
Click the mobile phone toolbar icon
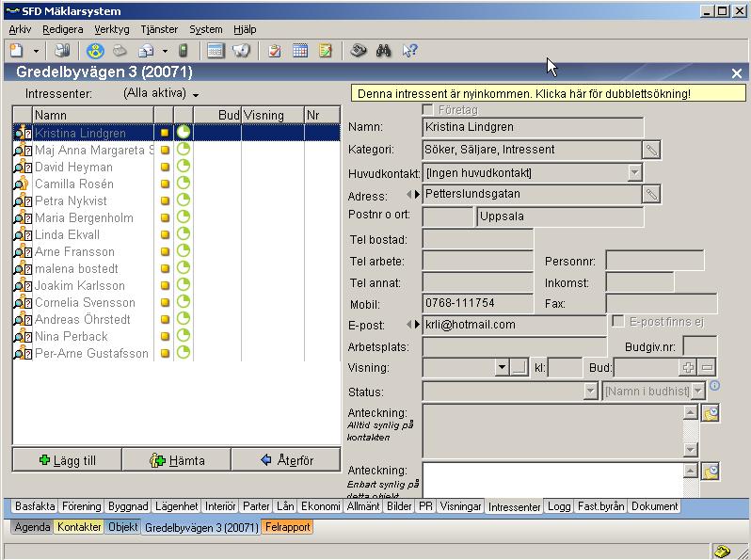184,51
